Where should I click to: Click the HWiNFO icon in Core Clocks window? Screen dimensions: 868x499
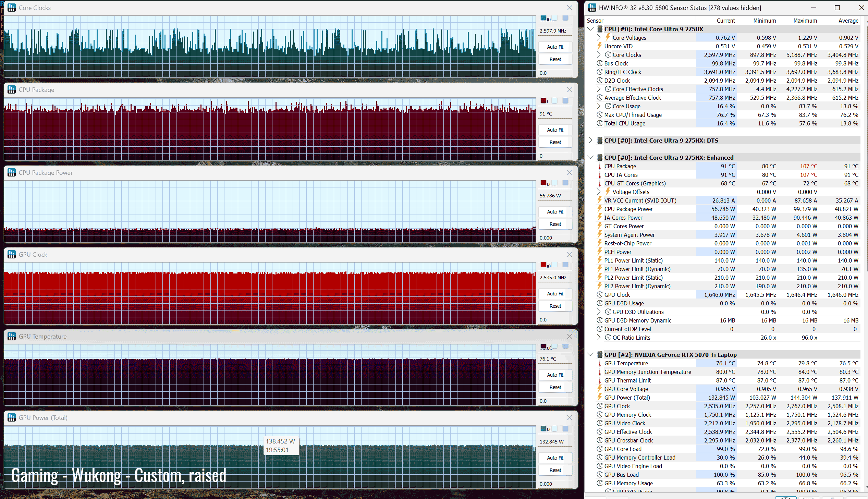[x=12, y=8]
